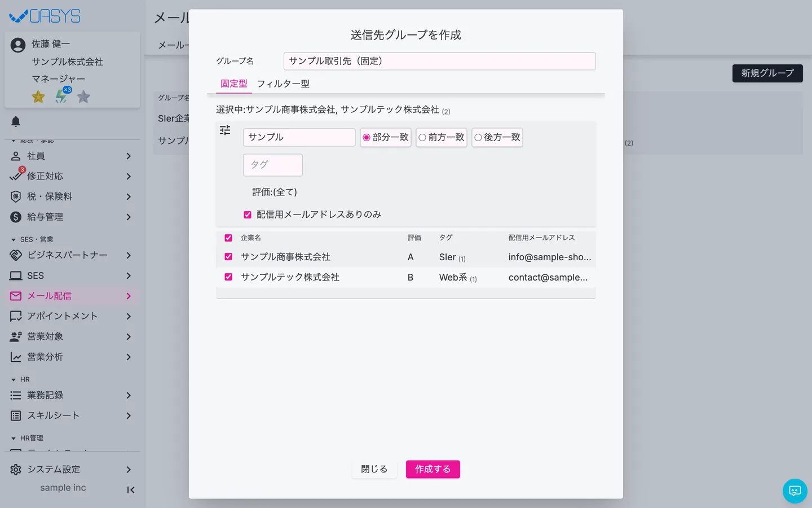812x508 pixels.
Task: Expand the 税・保険料 menu chevron
Action: 129,196
